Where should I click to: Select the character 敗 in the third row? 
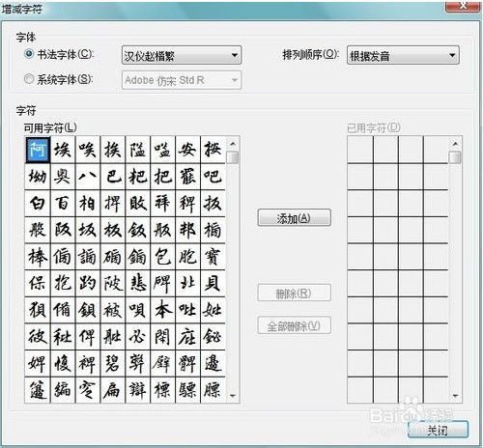[138, 203]
